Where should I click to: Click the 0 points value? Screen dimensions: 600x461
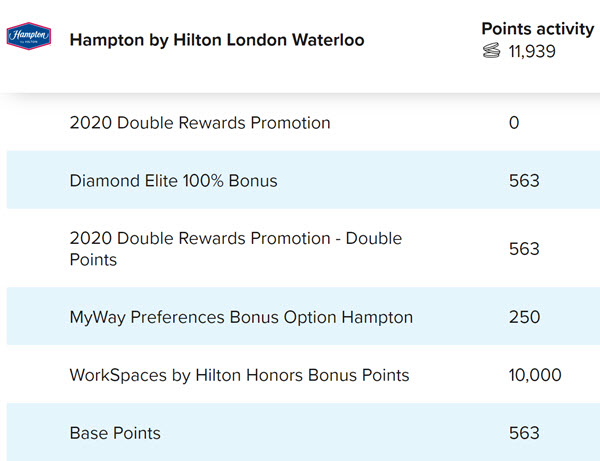514,123
